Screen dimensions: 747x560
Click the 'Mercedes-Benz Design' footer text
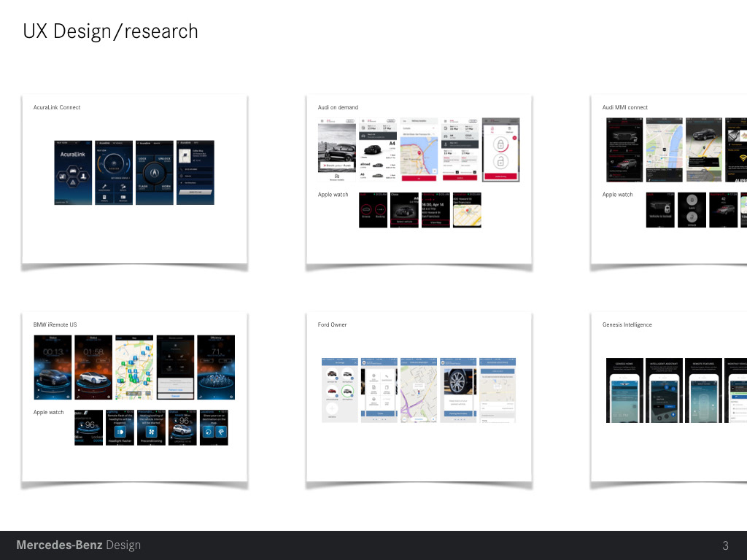[x=79, y=545]
